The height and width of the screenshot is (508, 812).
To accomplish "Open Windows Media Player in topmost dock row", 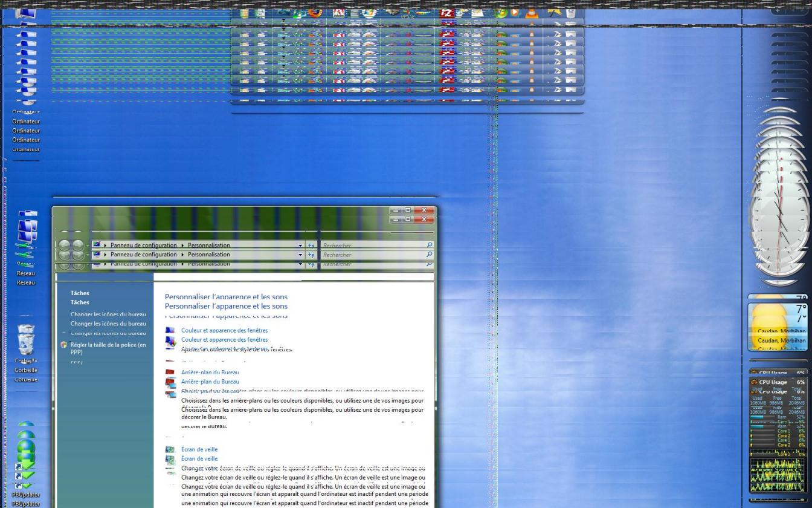I will pos(515,12).
